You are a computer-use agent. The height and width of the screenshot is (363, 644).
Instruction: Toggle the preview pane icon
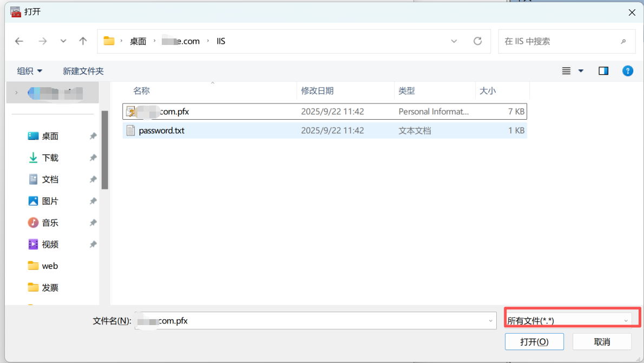pyautogui.click(x=603, y=71)
